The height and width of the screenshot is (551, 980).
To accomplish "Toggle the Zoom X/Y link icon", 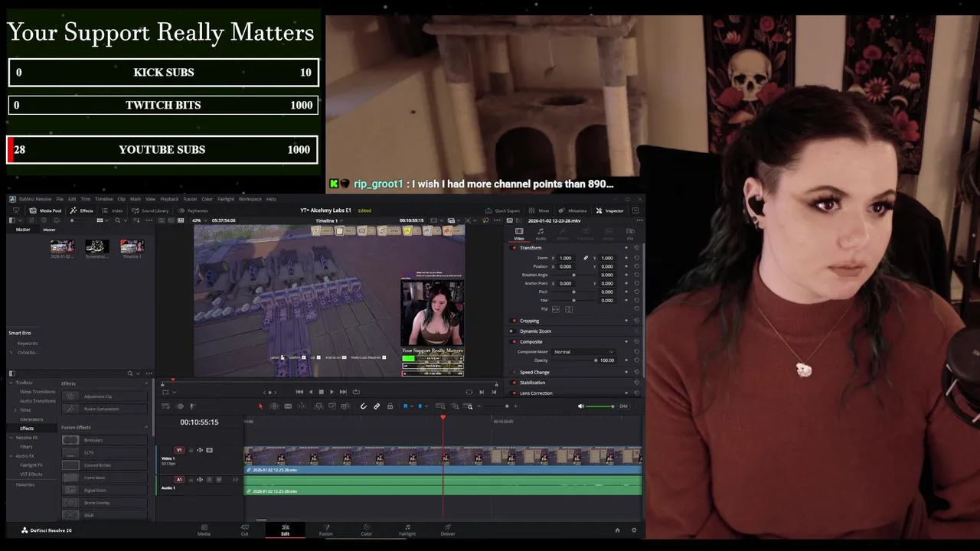I will (x=586, y=258).
